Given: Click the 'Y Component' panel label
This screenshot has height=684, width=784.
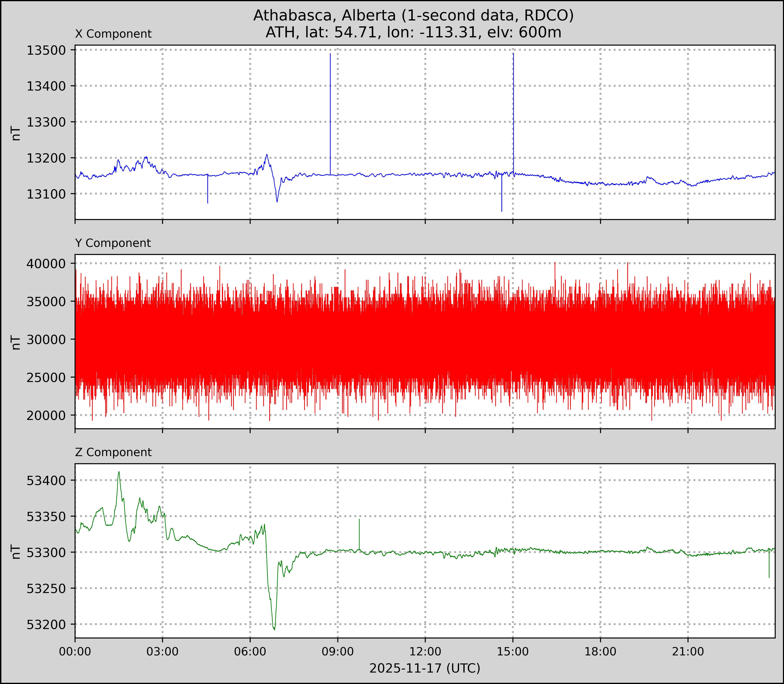Looking at the screenshot, I should (x=113, y=243).
